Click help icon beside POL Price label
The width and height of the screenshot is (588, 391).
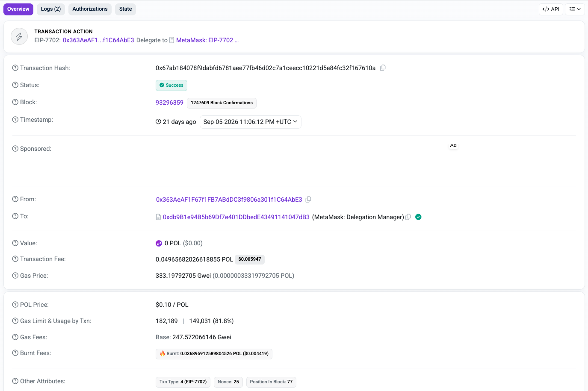pyautogui.click(x=15, y=305)
